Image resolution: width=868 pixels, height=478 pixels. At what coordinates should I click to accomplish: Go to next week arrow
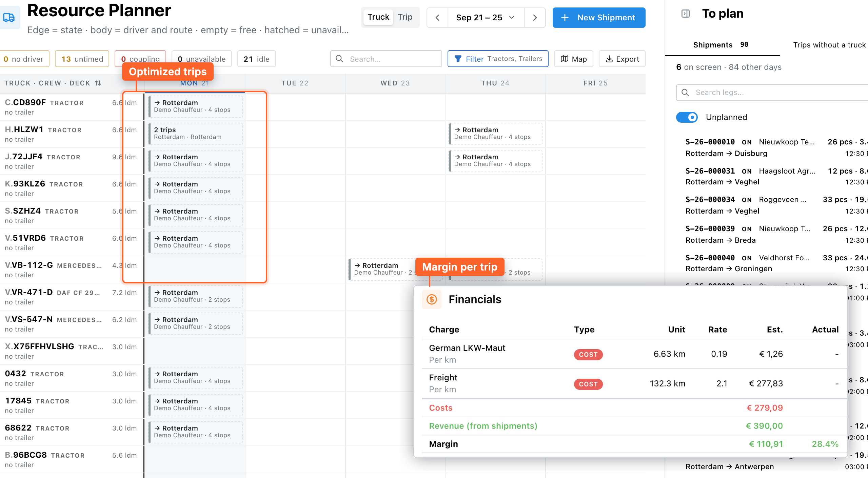point(535,18)
